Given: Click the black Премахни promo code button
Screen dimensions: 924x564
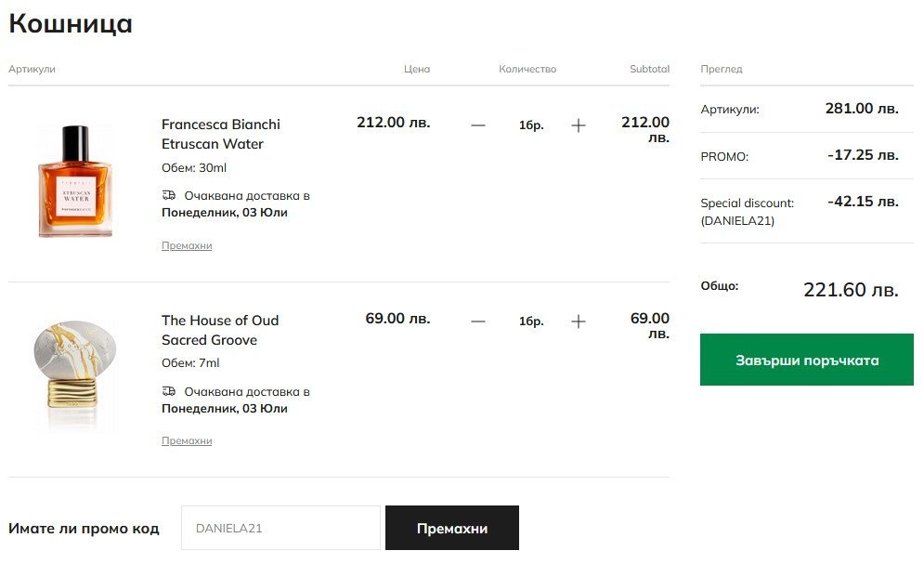Looking at the screenshot, I should click(x=452, y=529).
